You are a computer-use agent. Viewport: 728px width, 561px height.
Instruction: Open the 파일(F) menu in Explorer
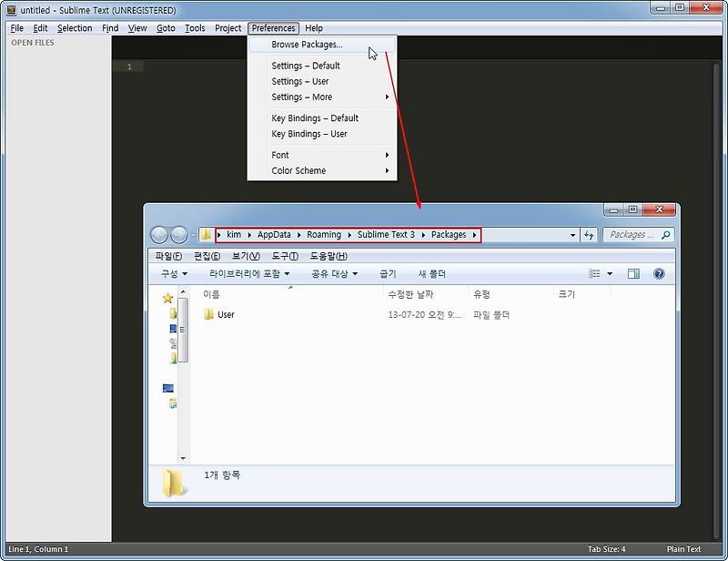168,256
